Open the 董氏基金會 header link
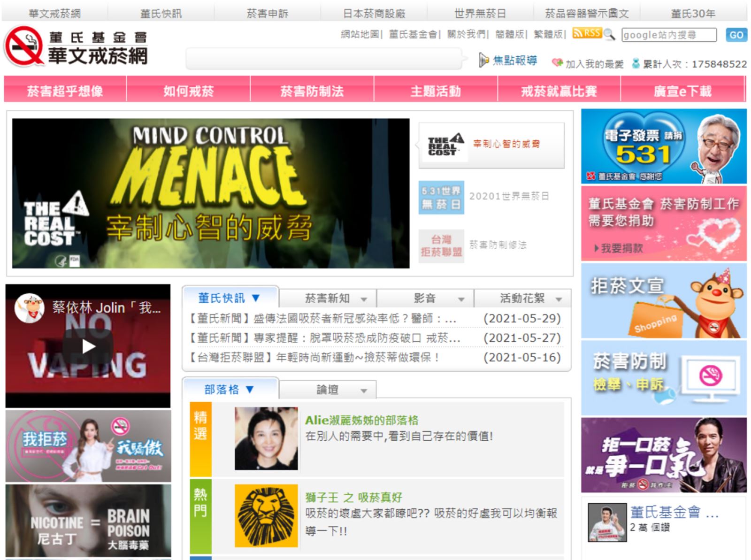Image resolution: width=751 pixels, height=560 pixels. pyautogui.click(x=413, y=34)
